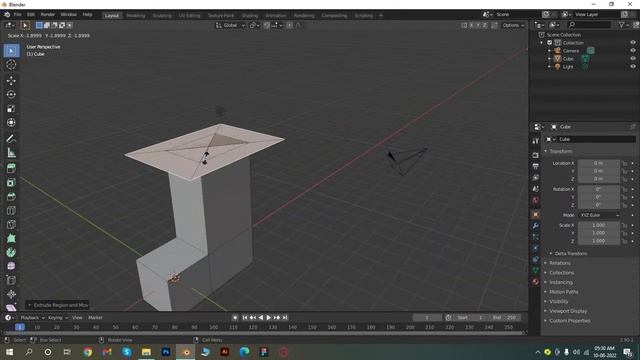
Task: Hide the Collection in the outliner
Action: pos(633,42)
